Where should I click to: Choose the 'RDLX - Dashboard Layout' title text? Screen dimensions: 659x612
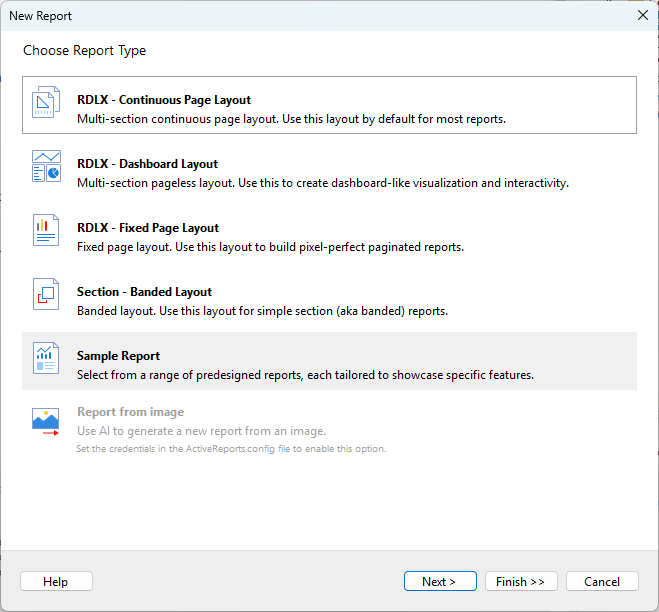click(147, 164)
